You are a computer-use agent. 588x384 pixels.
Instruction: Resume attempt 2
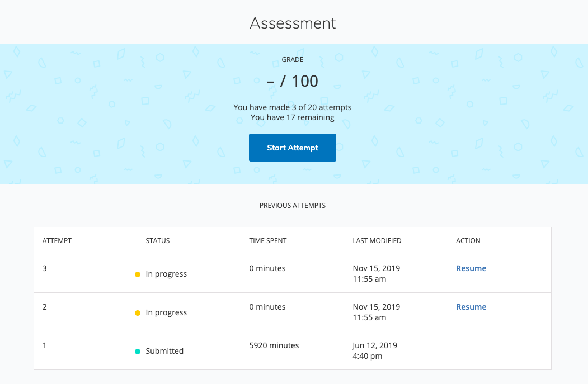tap(471, 307)
